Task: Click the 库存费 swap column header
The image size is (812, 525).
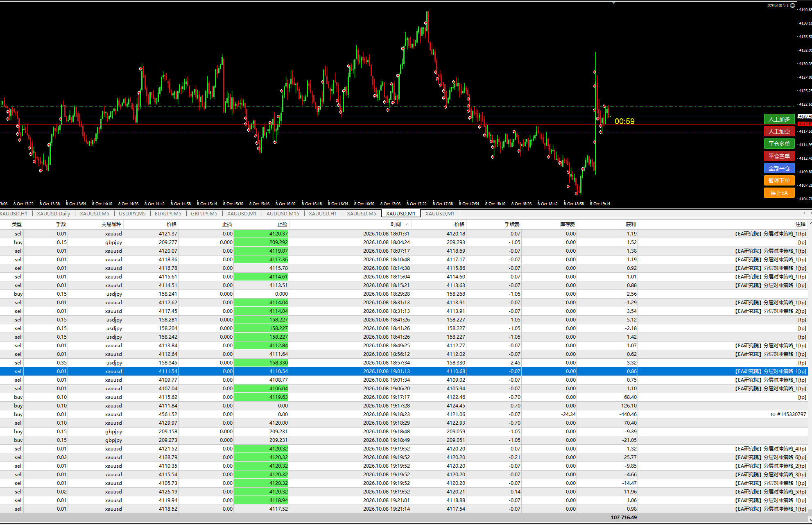Action: pos(549,224)
